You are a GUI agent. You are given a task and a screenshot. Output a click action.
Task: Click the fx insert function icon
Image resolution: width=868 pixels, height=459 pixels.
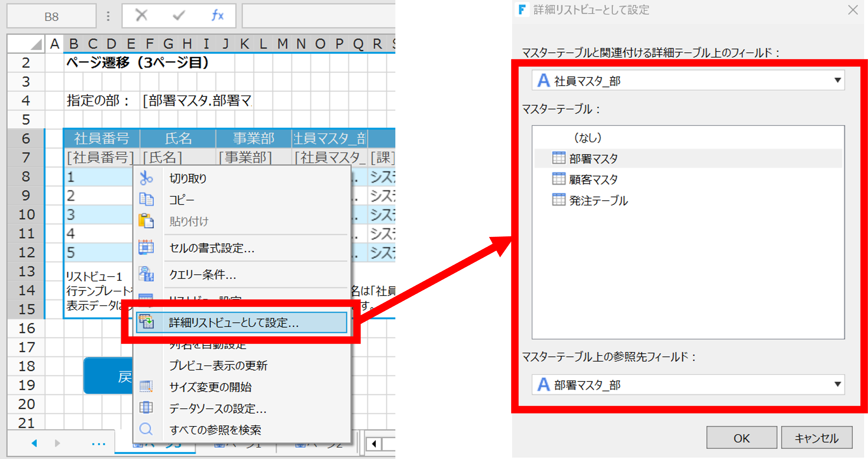(x=217, y=15)
